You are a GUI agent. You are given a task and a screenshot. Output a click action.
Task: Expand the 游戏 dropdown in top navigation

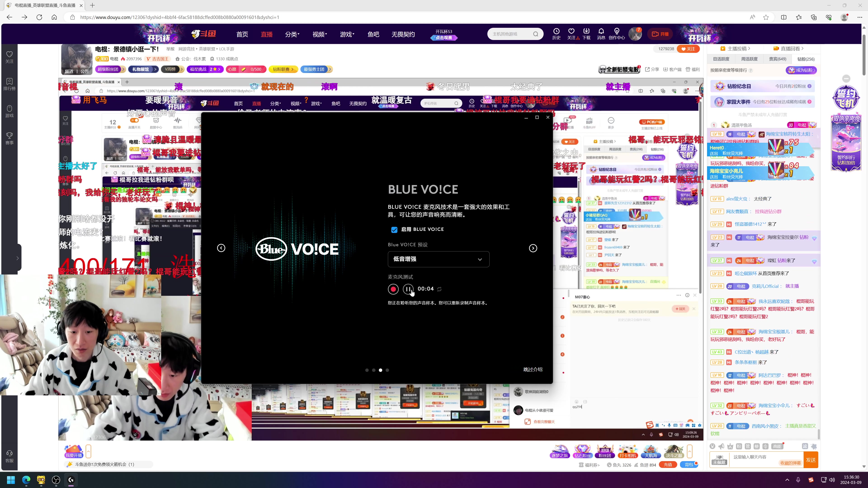(347, 34)
